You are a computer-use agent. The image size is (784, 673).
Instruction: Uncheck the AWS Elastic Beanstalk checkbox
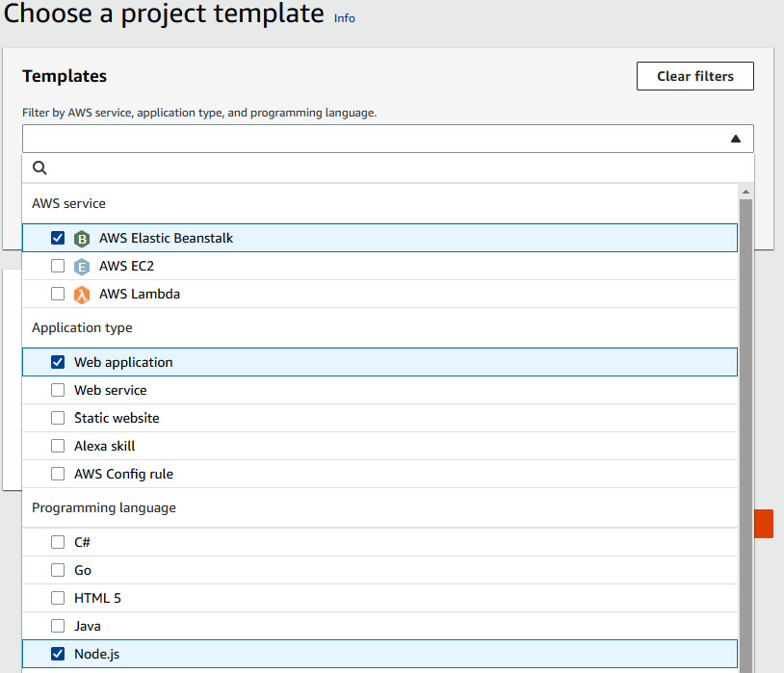pyautogui.click(x=58, y=238)
